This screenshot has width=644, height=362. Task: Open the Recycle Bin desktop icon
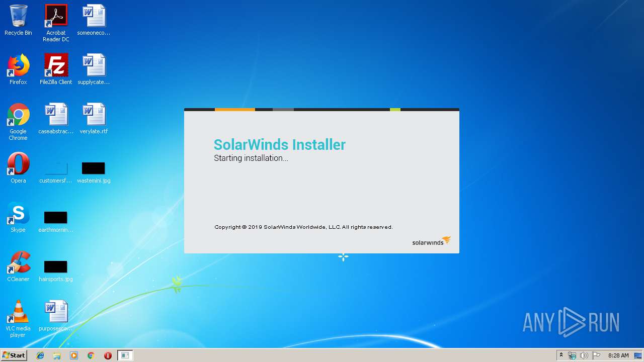[18, 20]
